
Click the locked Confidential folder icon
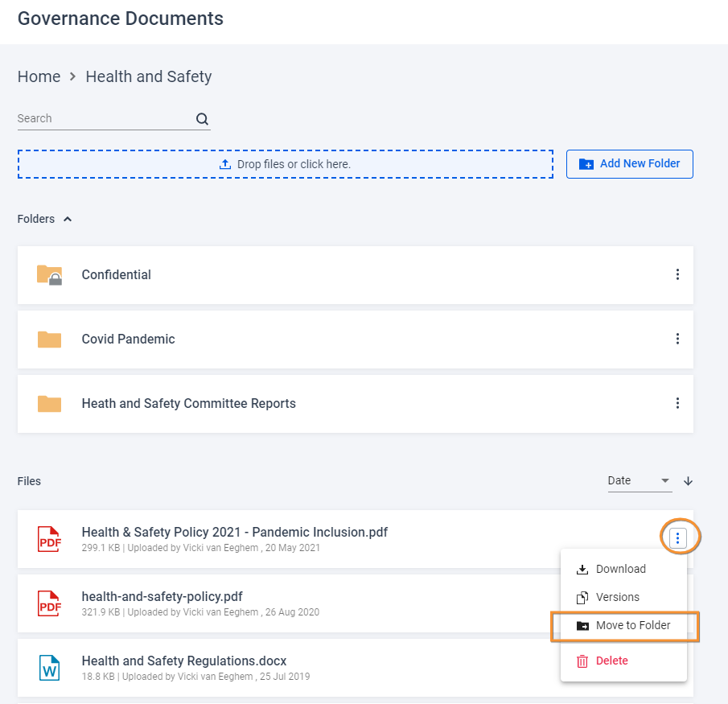pos(50,275)
